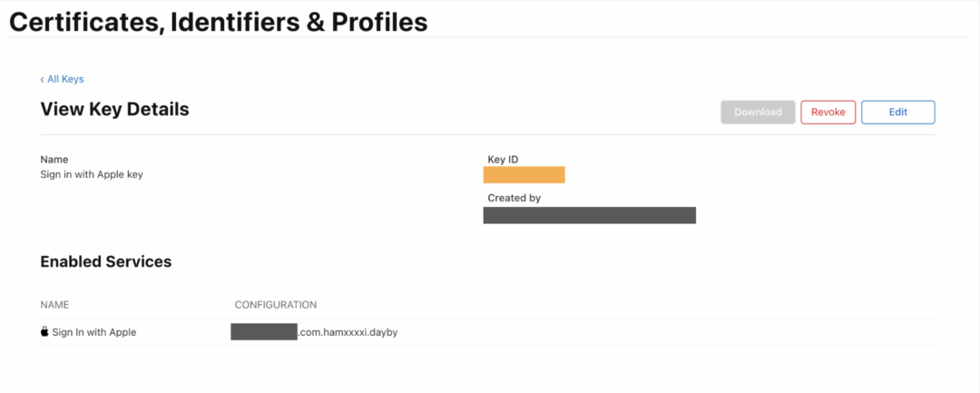Click the Created by label
Image resolution: width=980 pixels, height=393 pixels.
(x=514, y=198)
